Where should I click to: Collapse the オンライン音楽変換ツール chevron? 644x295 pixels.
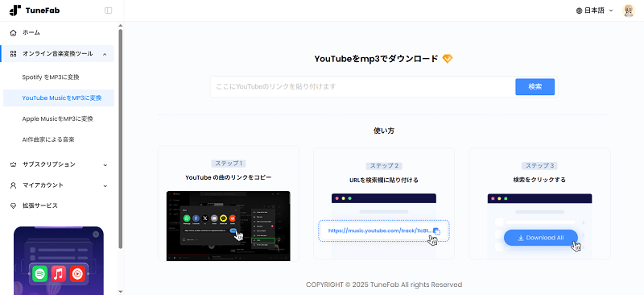[105, 54]
